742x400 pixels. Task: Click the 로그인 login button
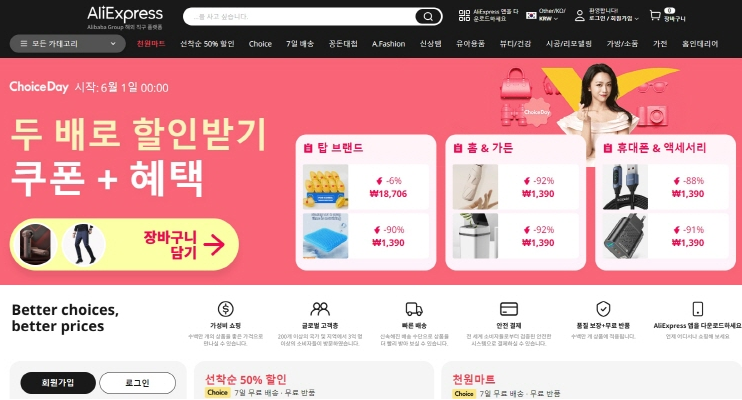click(138, 382)
